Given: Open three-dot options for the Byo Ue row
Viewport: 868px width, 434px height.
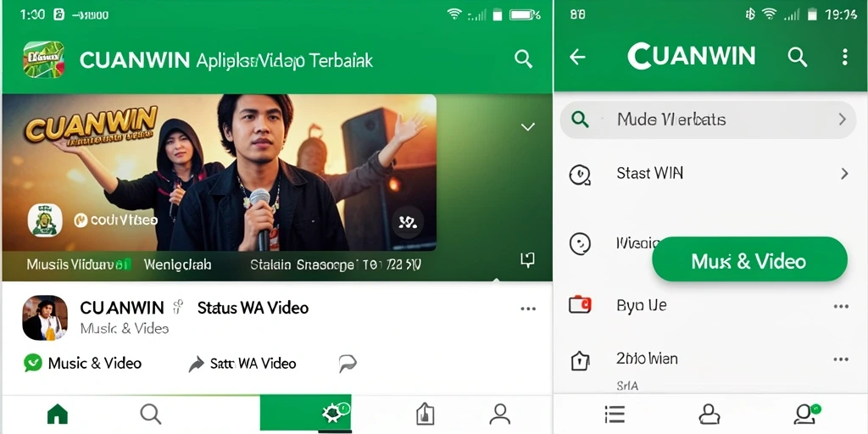Looking at the screenshot, I should pos(841,306).
